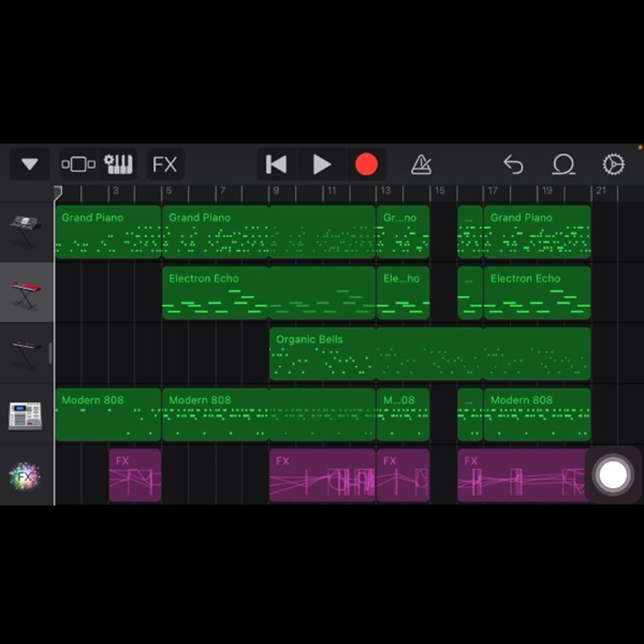Image resolution: width=644 pixels, height=644 pixels.
Task: Go to beginning with rewind button
Action: pos(276,164)
